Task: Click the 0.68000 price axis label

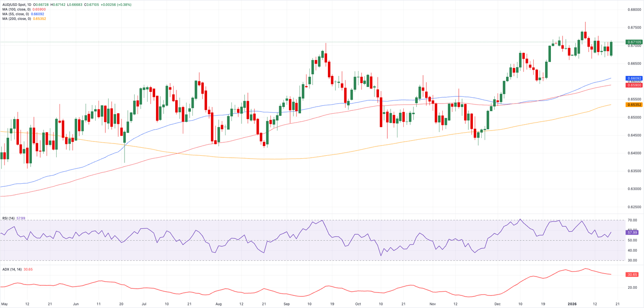Action: pos(635,10)
